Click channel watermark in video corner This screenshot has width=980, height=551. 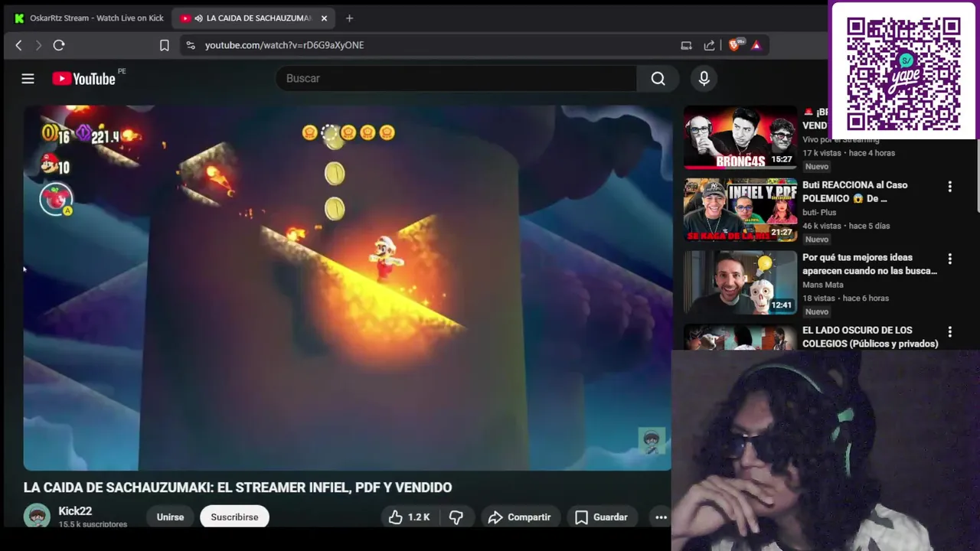point(652,441)
